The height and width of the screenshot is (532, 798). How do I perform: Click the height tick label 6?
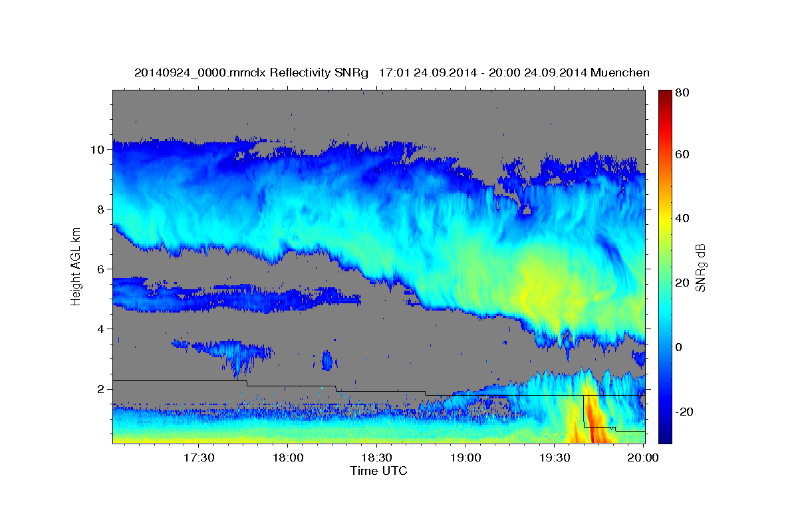click(x=102, y=269)
